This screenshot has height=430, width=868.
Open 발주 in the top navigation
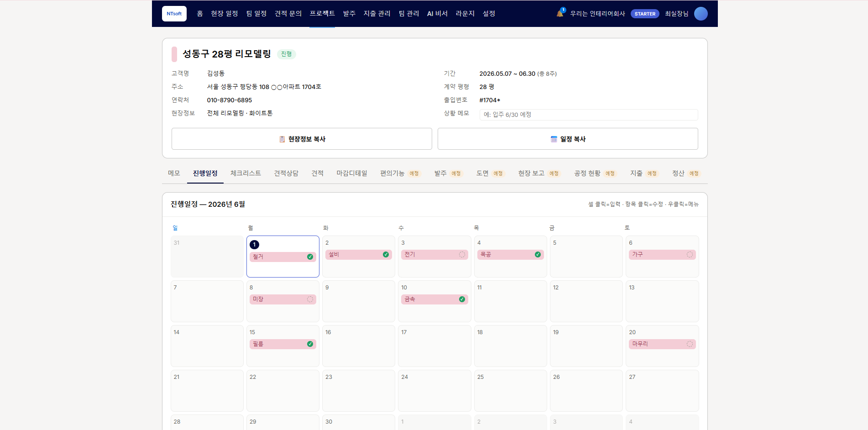point(349,14)
